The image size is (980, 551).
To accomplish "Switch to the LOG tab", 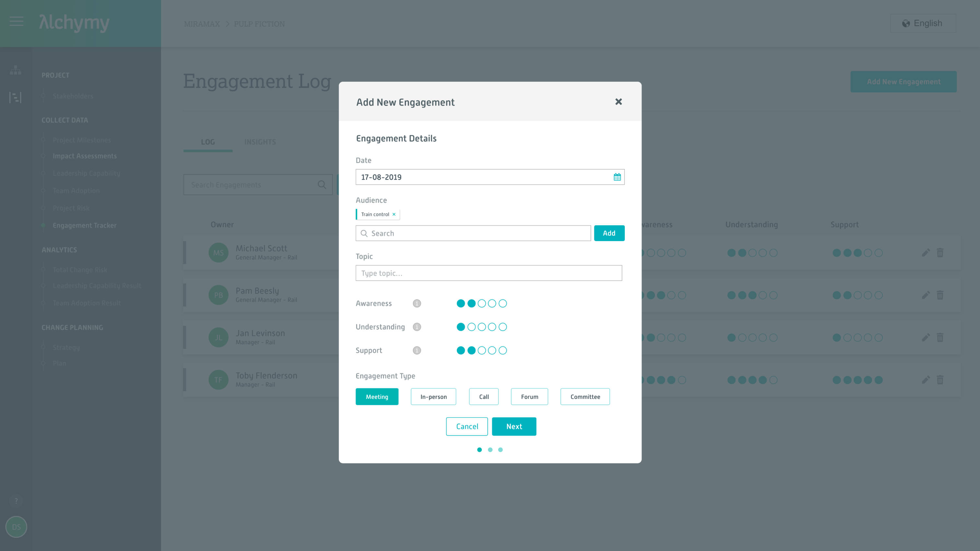I will tap(208, 142).
